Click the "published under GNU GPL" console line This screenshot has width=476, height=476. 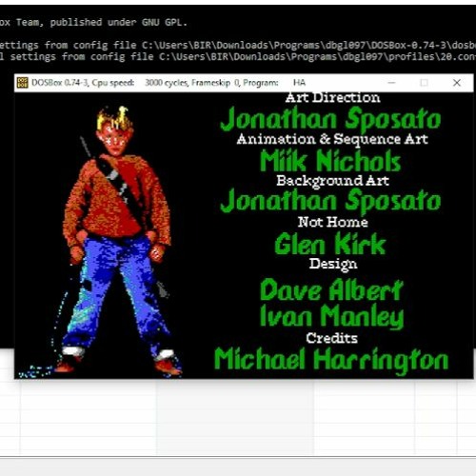click(93, 22)
